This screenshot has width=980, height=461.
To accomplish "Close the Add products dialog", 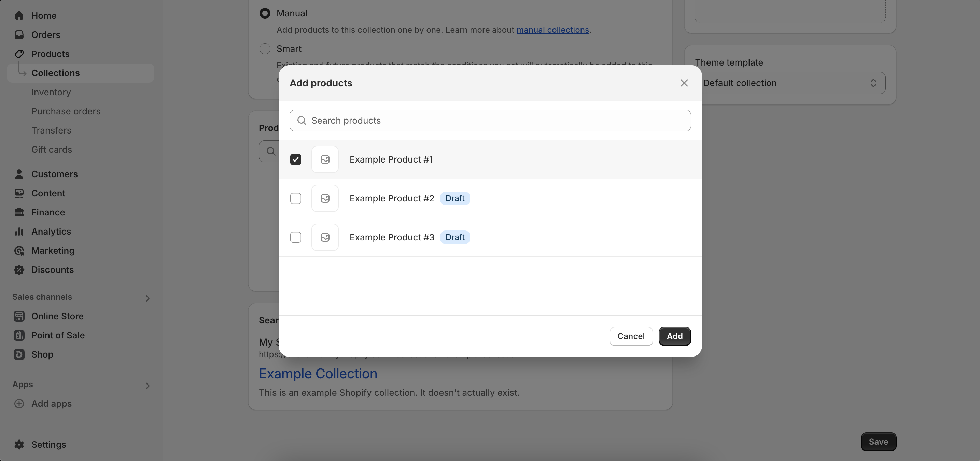I will click(684, 83).
